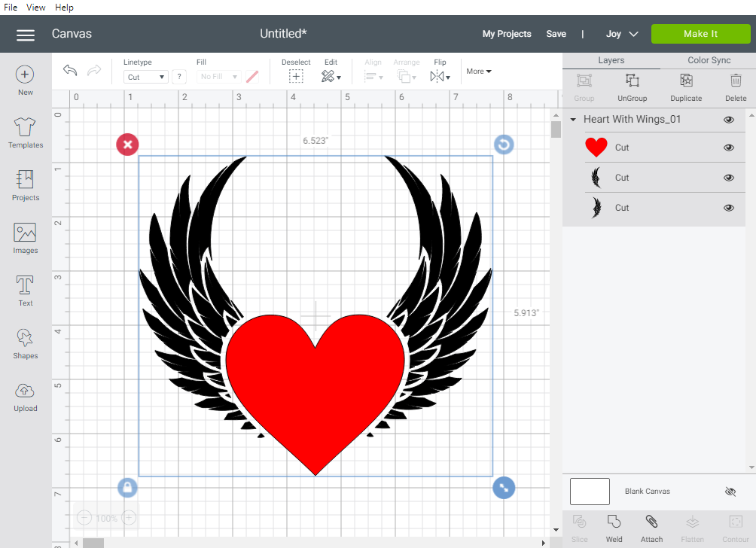Open the Shapes panel
This screenshot has width=756, height=548.
pos(25,344)
